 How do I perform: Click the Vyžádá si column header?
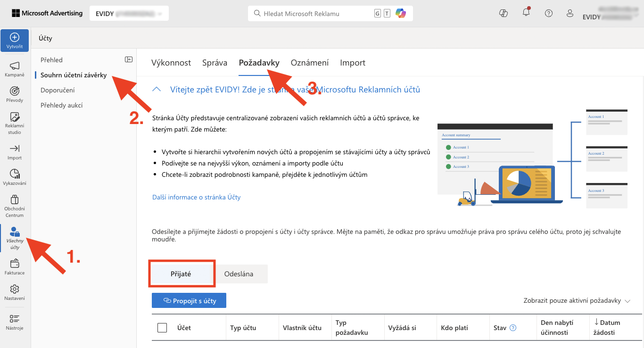[x=402, y=328]
